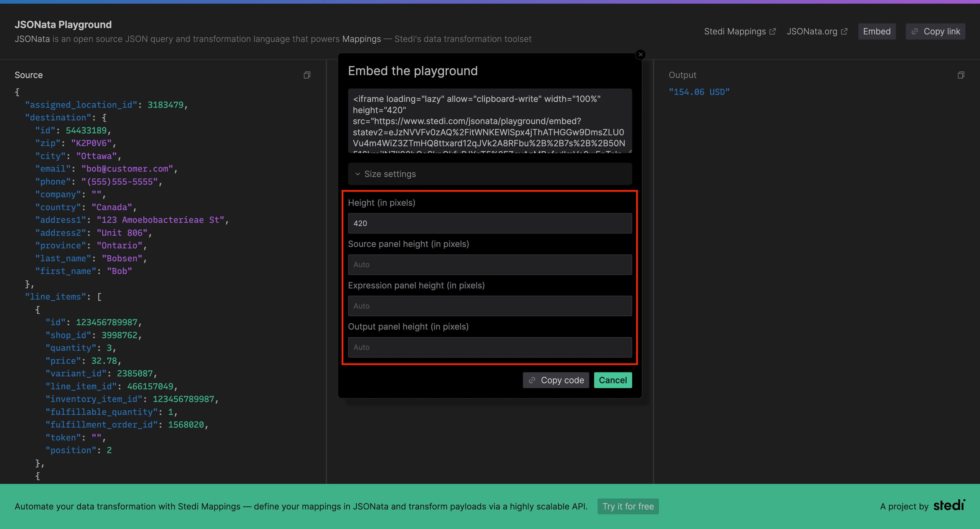The height and width of the screenshot is (529, 980).
Task: Click the Output panel height input
Action: pos(489,347)
